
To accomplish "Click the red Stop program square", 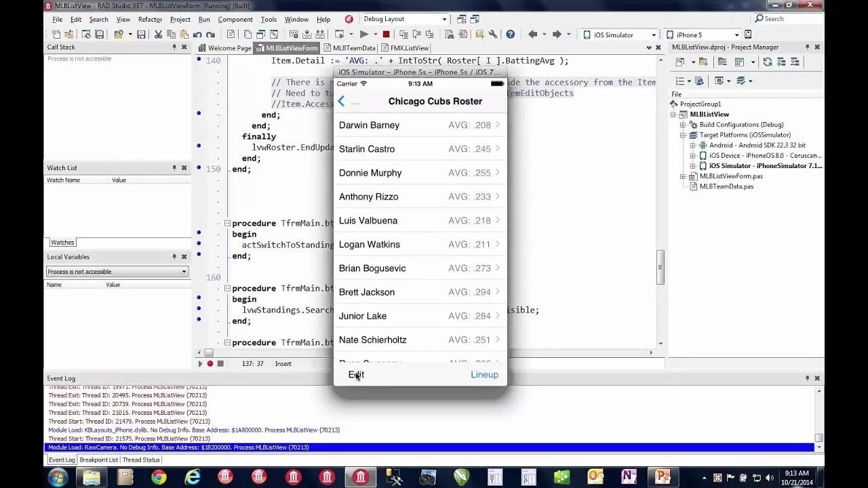I will pyautogui.click(x=386, y=34).
